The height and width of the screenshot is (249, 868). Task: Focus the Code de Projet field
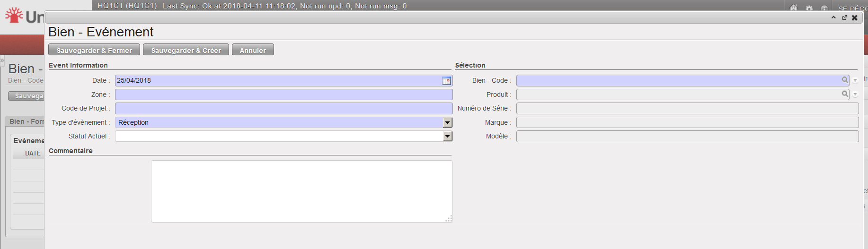coord(283,108)
